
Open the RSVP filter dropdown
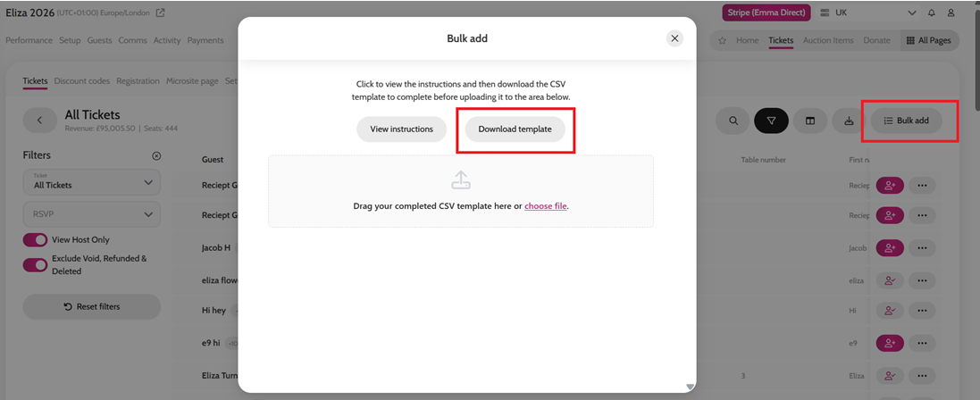92,213
